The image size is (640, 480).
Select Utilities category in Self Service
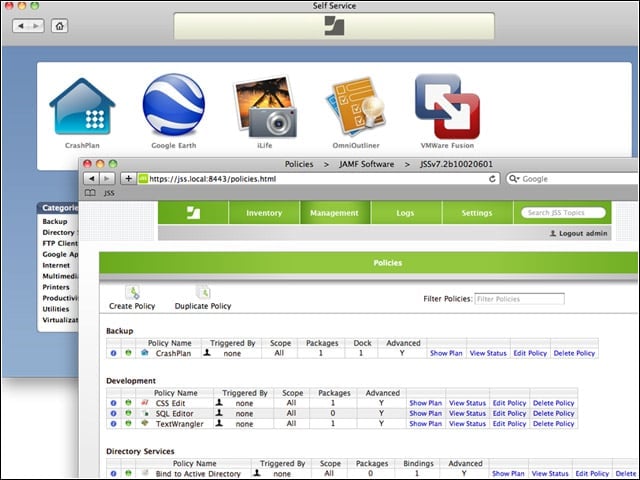[x=56, y=309]
